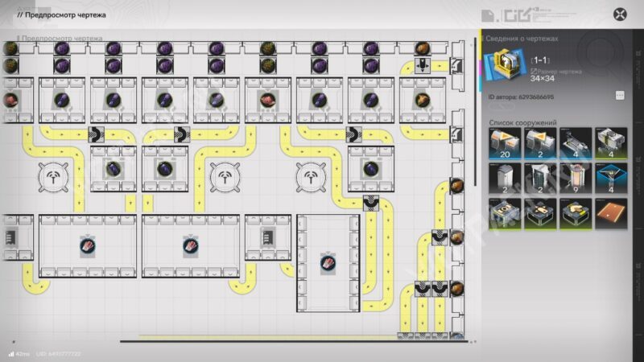Select the structure tile showing count 20
The image size is (644, 362).
click(x=503, y=142)
